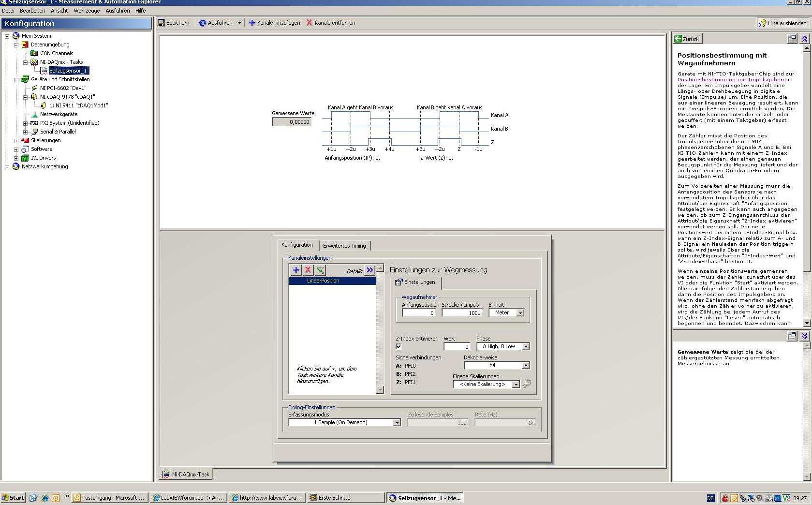Click the Anfangsposition input field
Viewport: 812px width, 505px height.
[419, 313]
